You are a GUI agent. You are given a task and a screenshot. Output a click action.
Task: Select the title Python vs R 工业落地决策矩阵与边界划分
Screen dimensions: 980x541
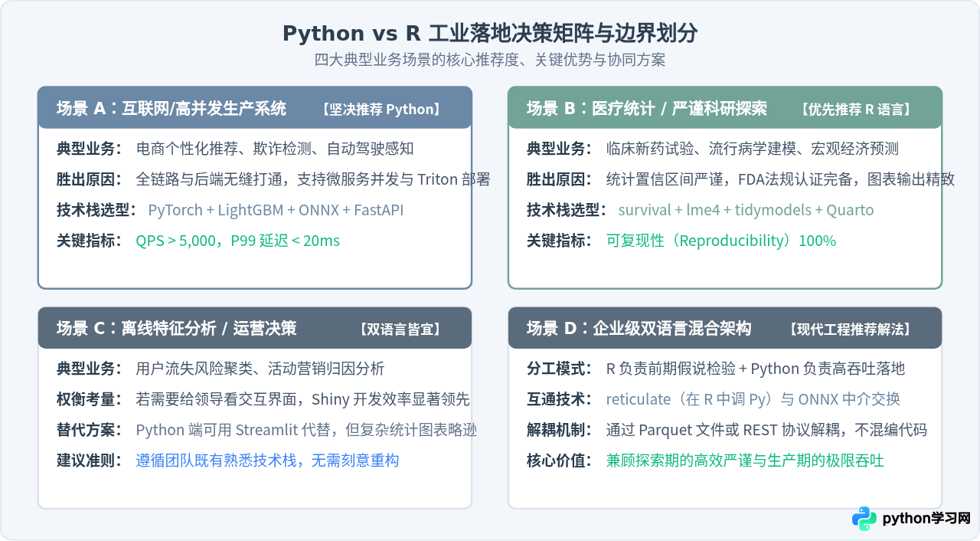point(490,33)
